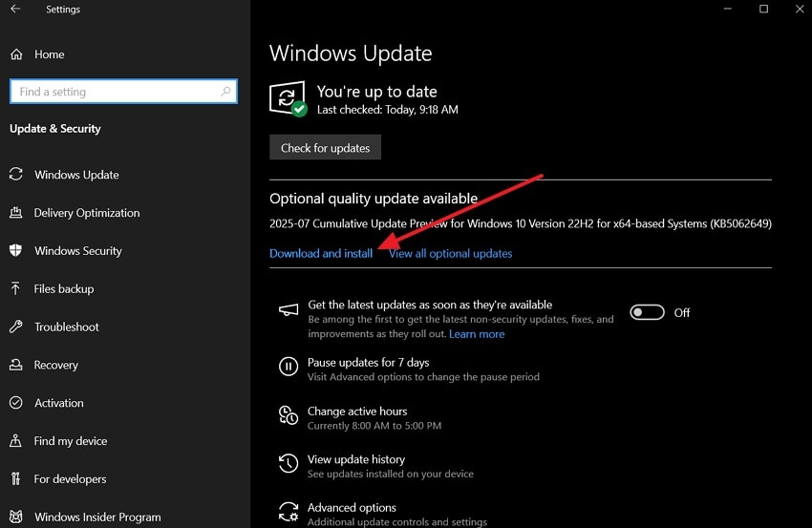
Task: Open the Home icon in the sidebar
Action: coord(16,54)
